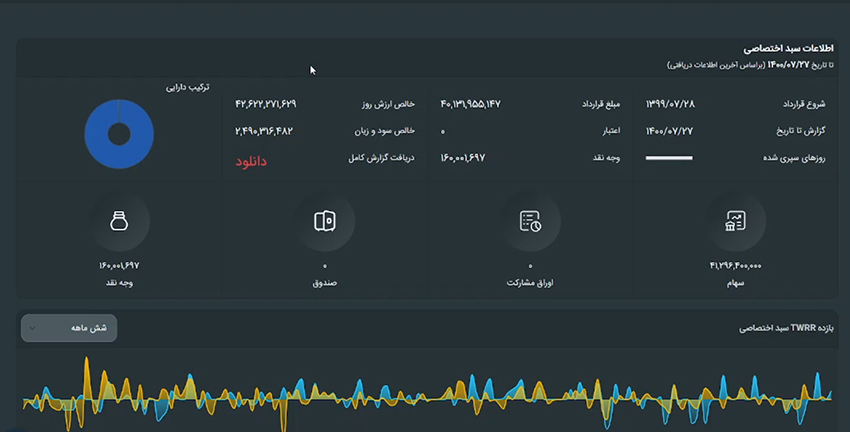Image resolution: width=850 pixels, height=432 pixels.
Task: Click the net profit and loss value
Action: (x=265, y=131)
